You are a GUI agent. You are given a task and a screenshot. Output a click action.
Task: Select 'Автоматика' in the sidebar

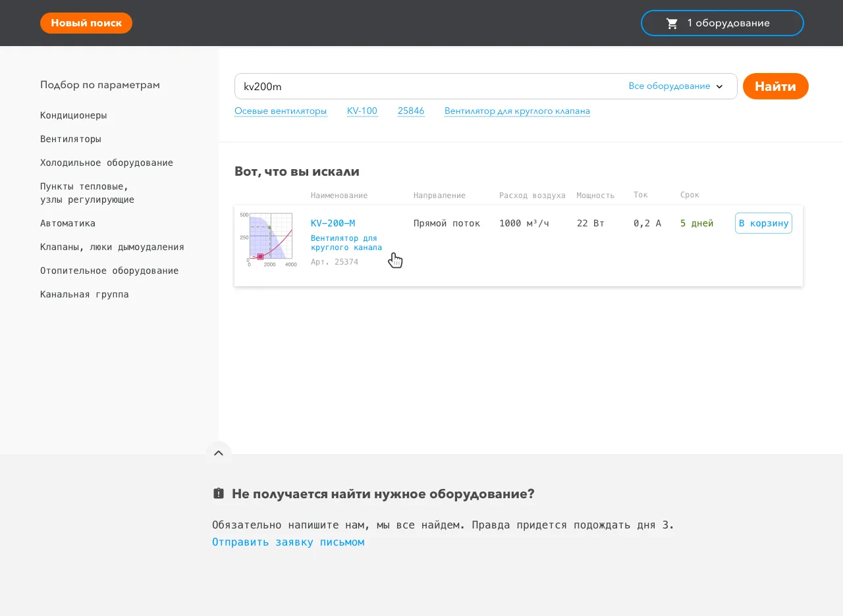[68, 223]
